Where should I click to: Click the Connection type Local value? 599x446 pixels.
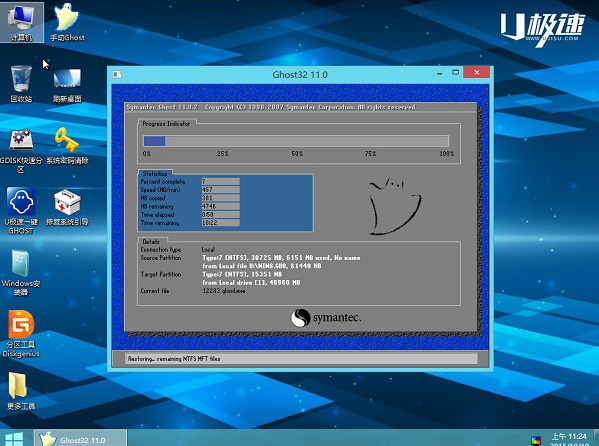208,250
